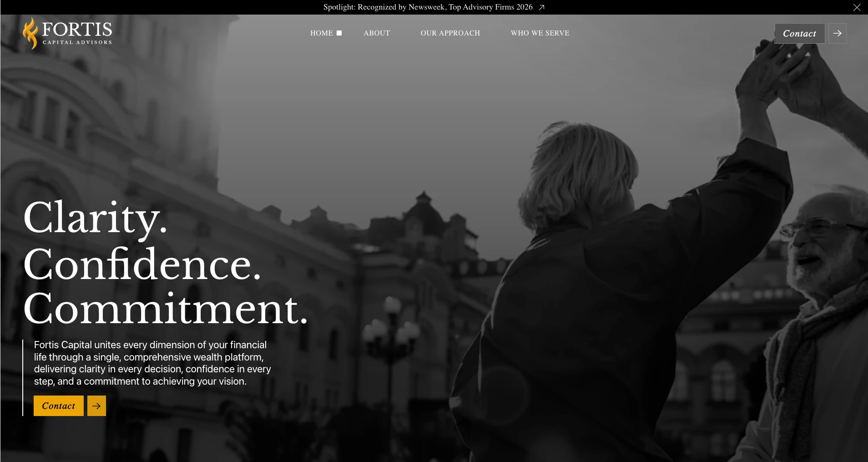
Task: Click the FORTIS wordmark in header
Action: coord(77,29)
